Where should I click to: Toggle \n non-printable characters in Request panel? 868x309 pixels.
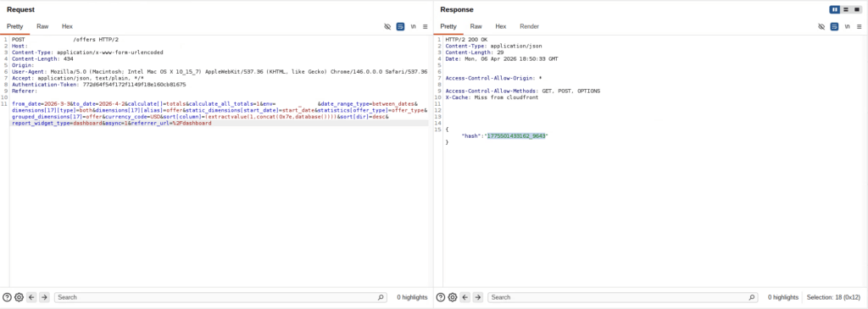(413, 26)
